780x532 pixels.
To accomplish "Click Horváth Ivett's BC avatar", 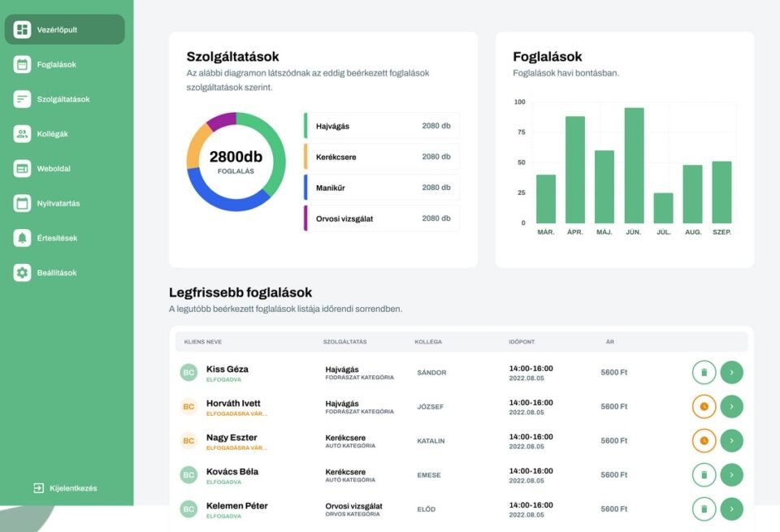I will [x=188, y=407].
